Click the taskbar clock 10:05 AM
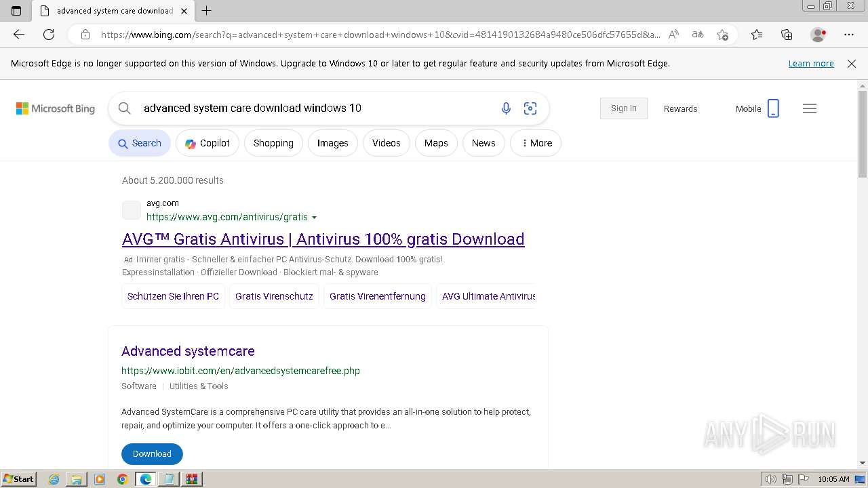 tap(833, 479)
